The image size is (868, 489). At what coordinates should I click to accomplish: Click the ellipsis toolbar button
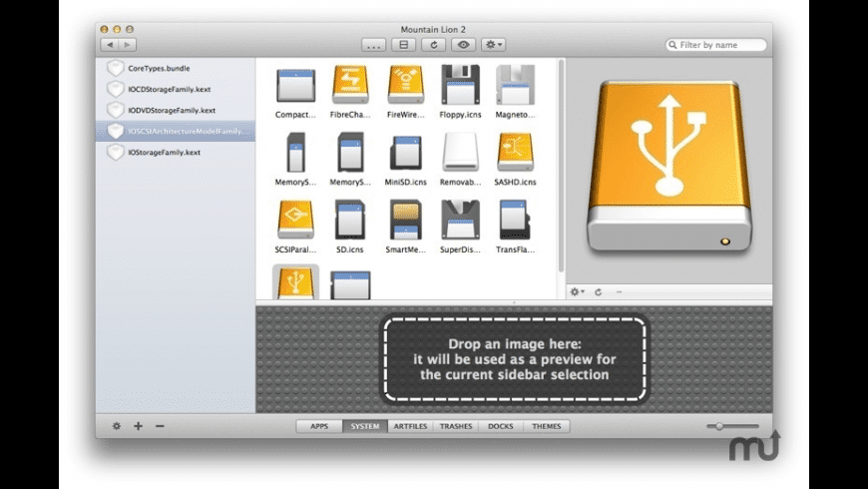coord(374,45)
